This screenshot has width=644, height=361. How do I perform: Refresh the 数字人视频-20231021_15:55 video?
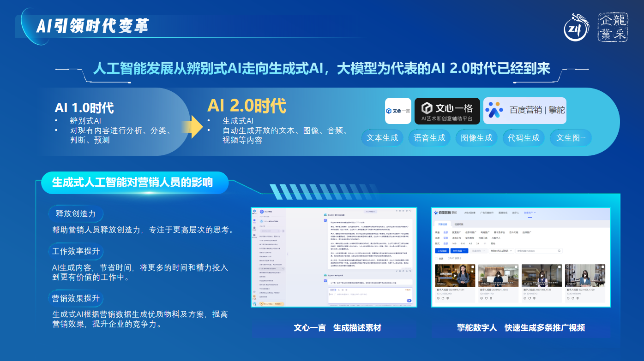pos(487,298)
